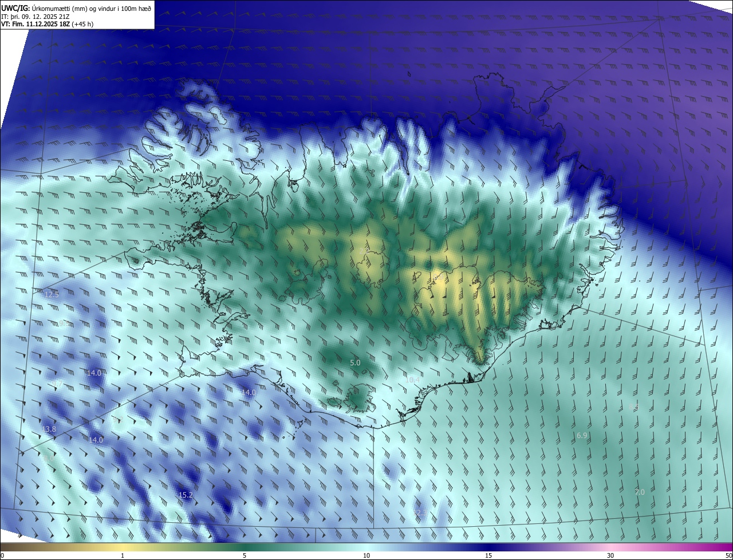Select the 10.4 value label
The height and width of the screenshot is (560, 733).
[412, 380]
